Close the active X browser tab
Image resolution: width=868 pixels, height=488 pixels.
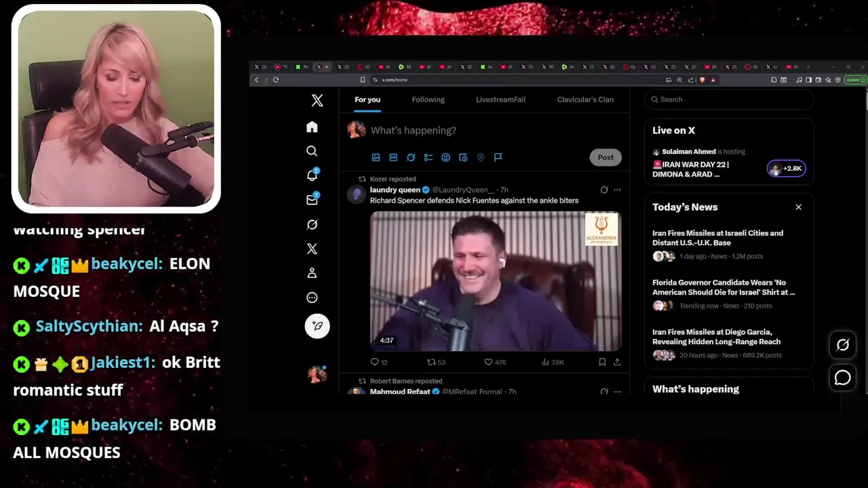[x=327, y=67]
